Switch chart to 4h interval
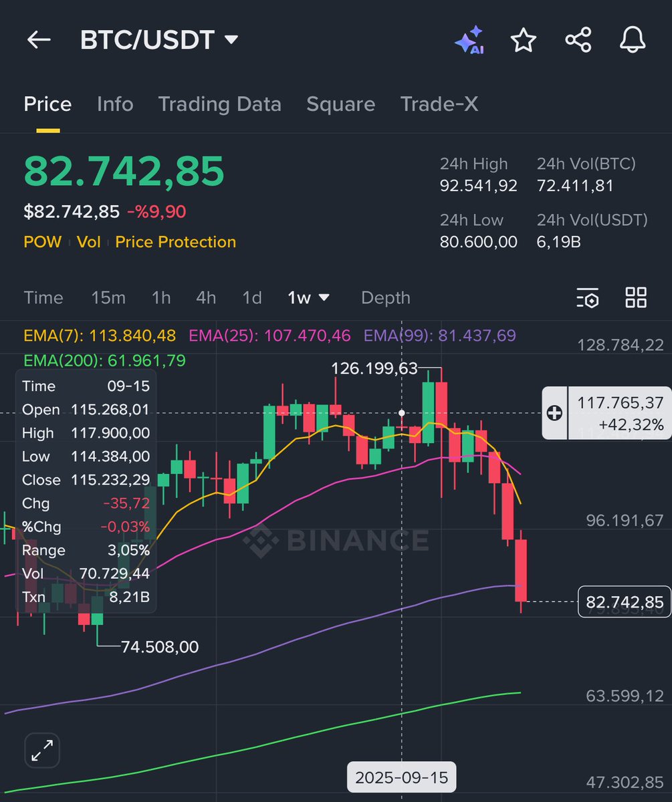 pos(206,298)
